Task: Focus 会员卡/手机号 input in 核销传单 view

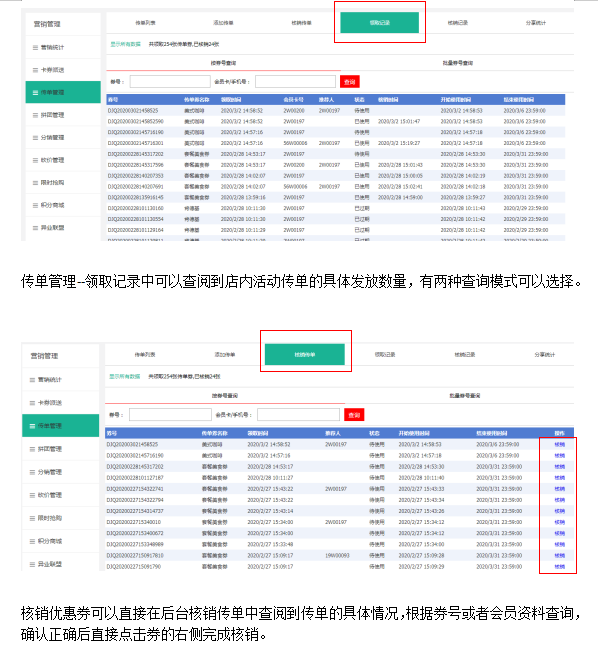Action: [298, 414]
